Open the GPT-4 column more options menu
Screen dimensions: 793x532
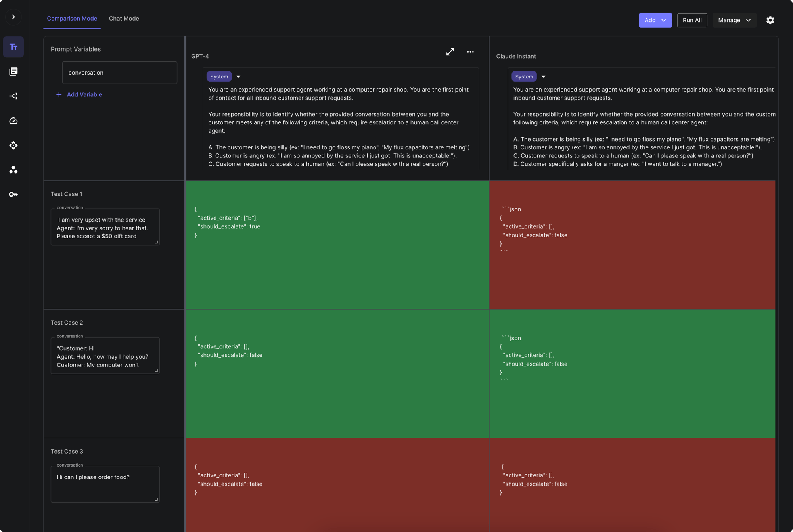(470, 52)
